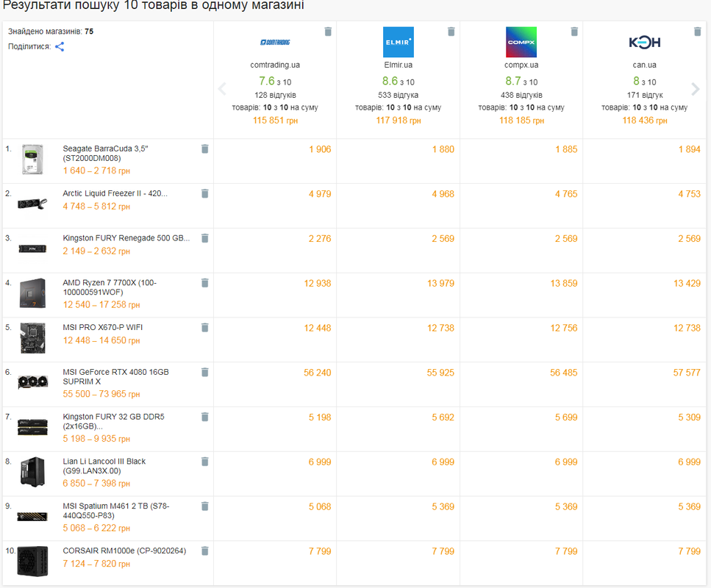Open Kingston FURY 32 GB DDR5 link
This screenshot has height=588, width=711.
tap(113, 421)
